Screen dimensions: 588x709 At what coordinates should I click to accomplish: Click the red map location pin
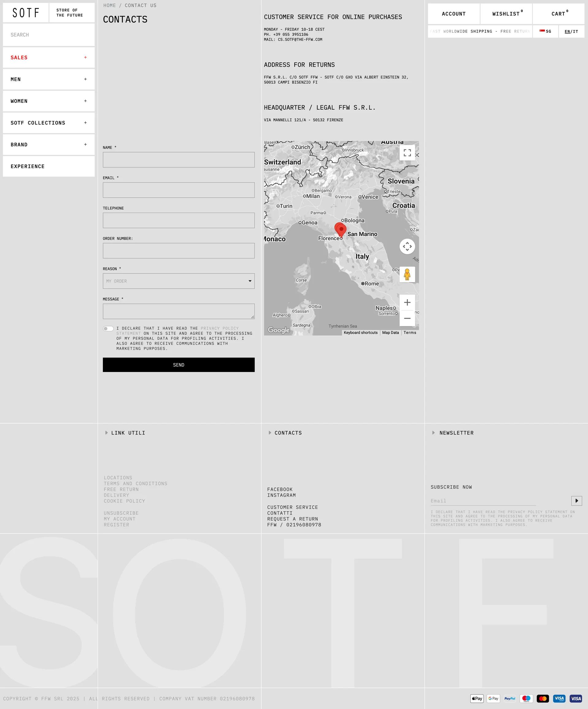pos(341,230)
